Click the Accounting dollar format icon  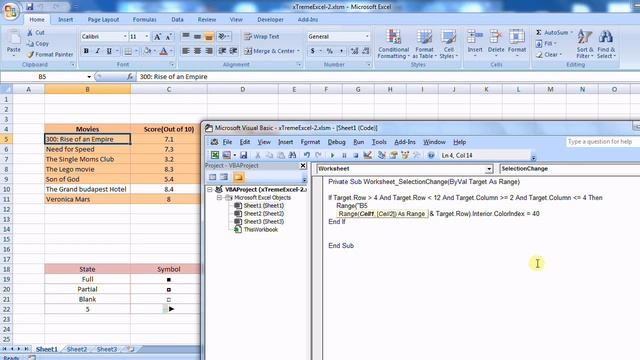(313, 51)
